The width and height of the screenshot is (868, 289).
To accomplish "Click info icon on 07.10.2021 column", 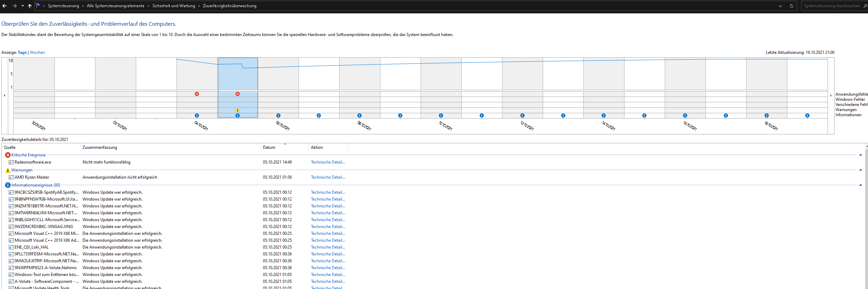I will 319,116.
